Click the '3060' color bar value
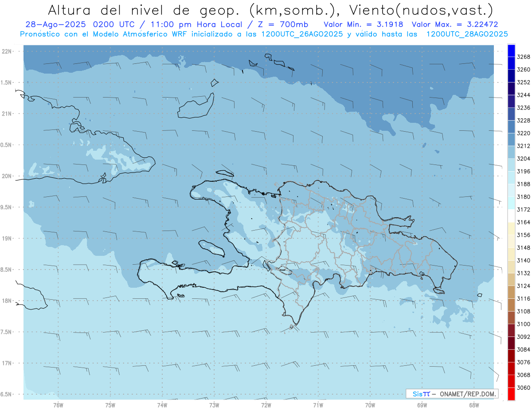 pos(524,388)
